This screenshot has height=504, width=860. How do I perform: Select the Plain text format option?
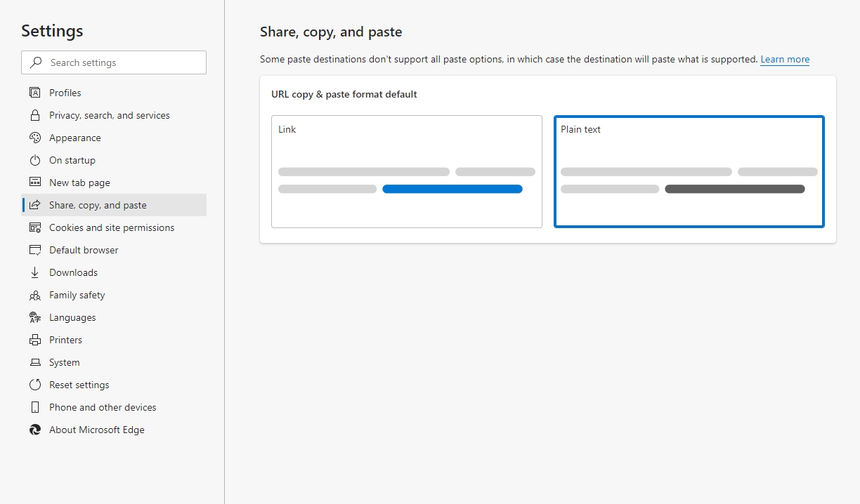(x=689, y=171)
